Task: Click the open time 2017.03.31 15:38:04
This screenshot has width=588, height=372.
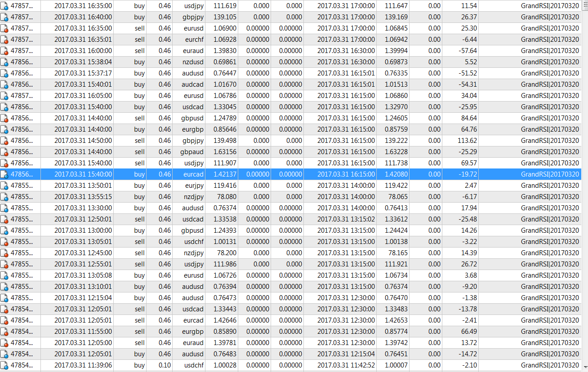Action: (x=83, y=62)
